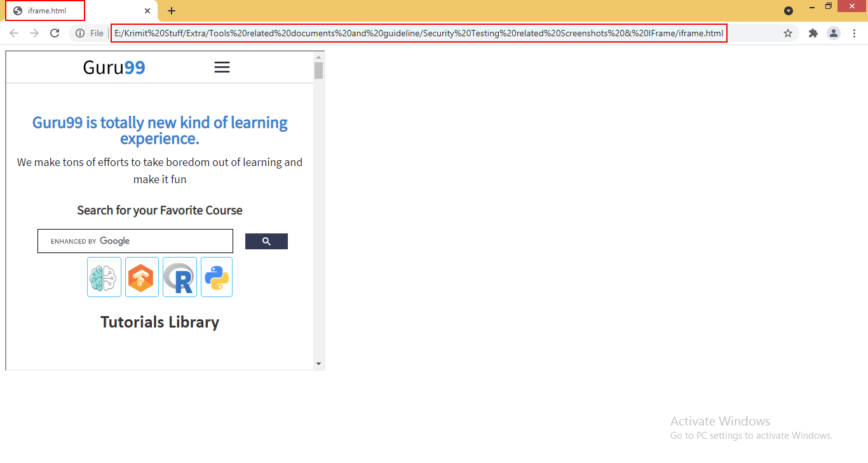Expand the tab search dropdown arrow
Viewport: 868px width, 463px height.
(789, 11)
